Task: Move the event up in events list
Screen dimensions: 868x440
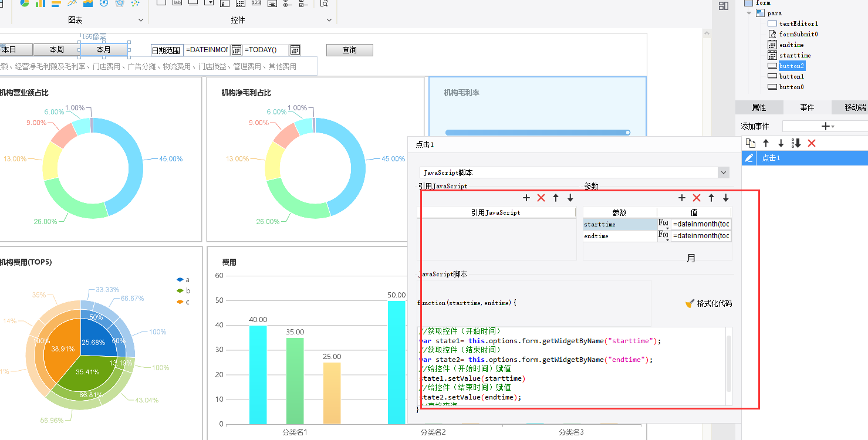Action: click(766, 143)
